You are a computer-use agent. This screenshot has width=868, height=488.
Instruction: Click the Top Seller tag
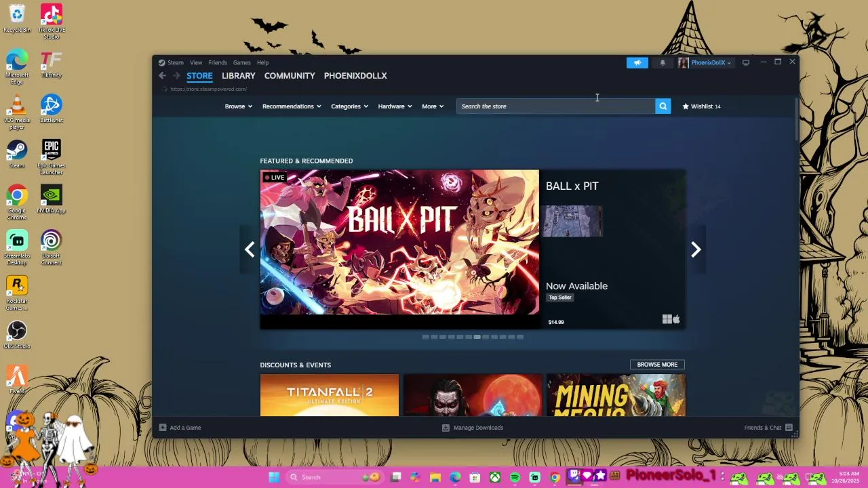tap(560, 298)
